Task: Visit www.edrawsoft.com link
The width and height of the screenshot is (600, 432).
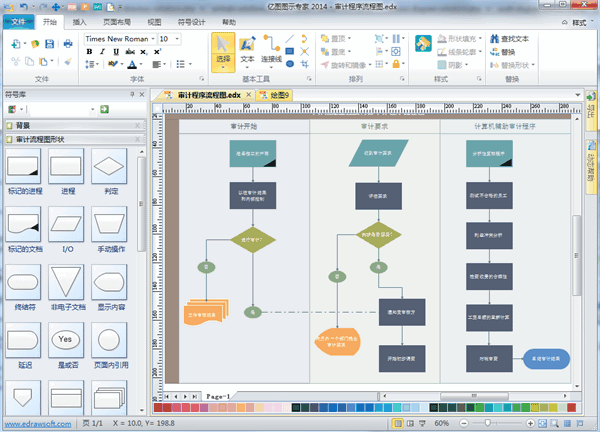Action: (38, 424)
